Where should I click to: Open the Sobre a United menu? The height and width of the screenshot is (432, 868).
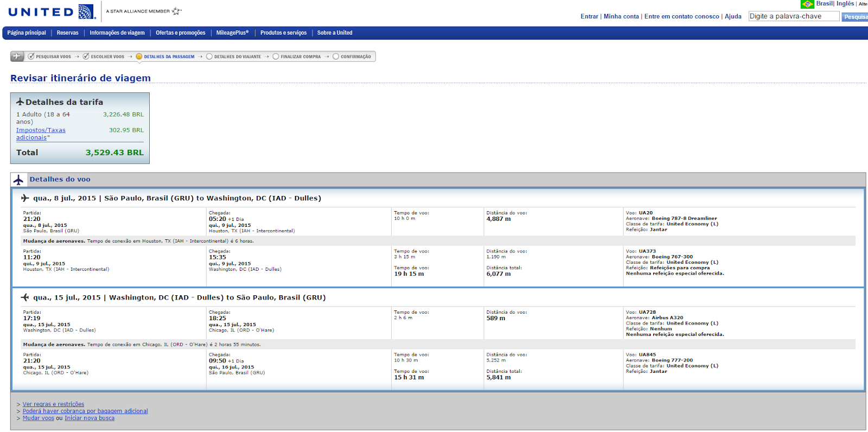[335, 33]
